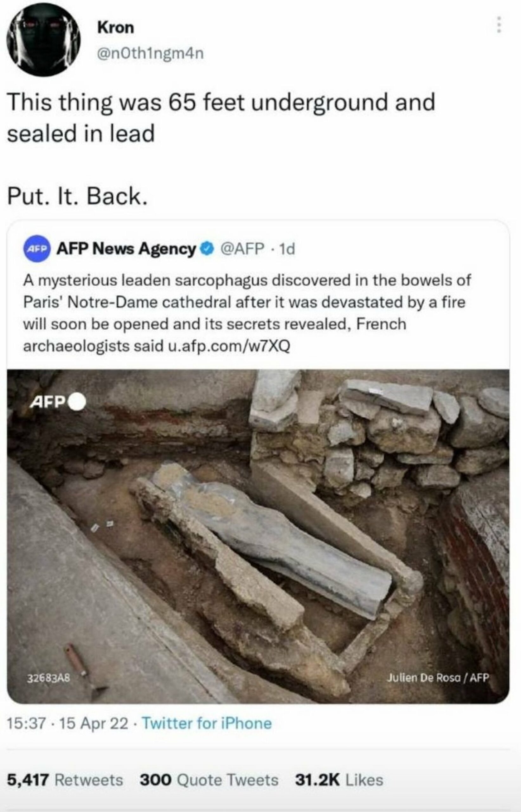This screenshot has width=521, height=812.
Task: Click the AFP watermark logo on the photo
Action: (x=58, y=402)
